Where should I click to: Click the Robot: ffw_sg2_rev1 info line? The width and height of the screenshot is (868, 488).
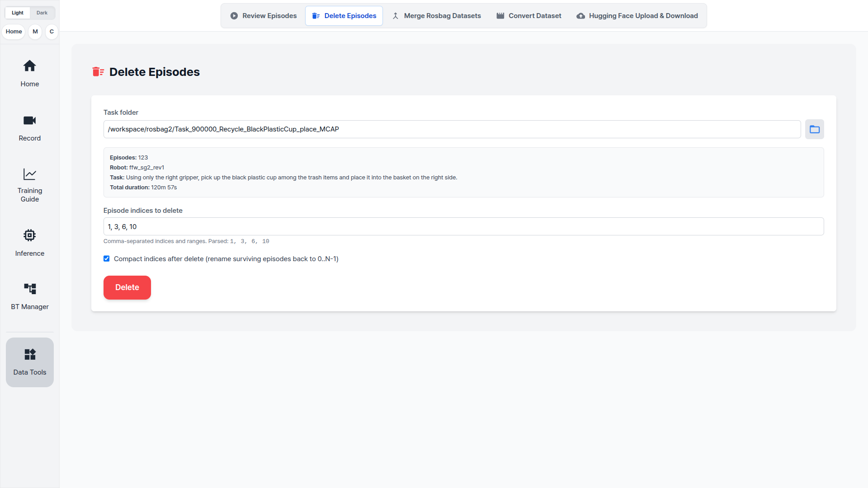137,168
